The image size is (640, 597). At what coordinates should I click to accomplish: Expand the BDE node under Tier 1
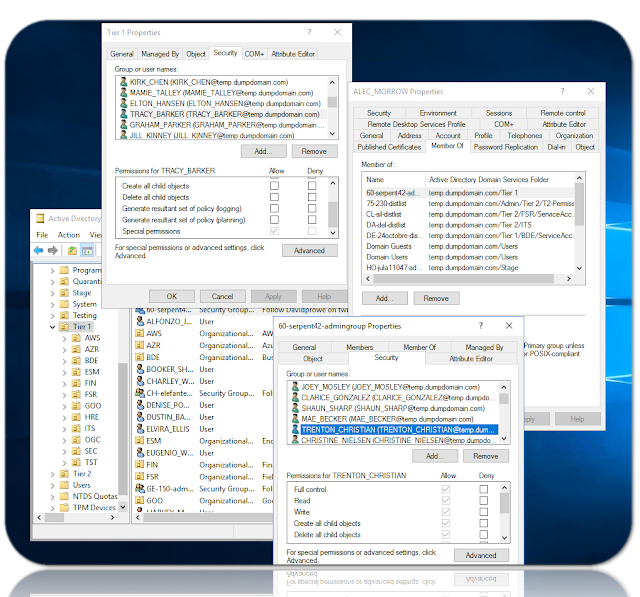[x=64, y=361]
